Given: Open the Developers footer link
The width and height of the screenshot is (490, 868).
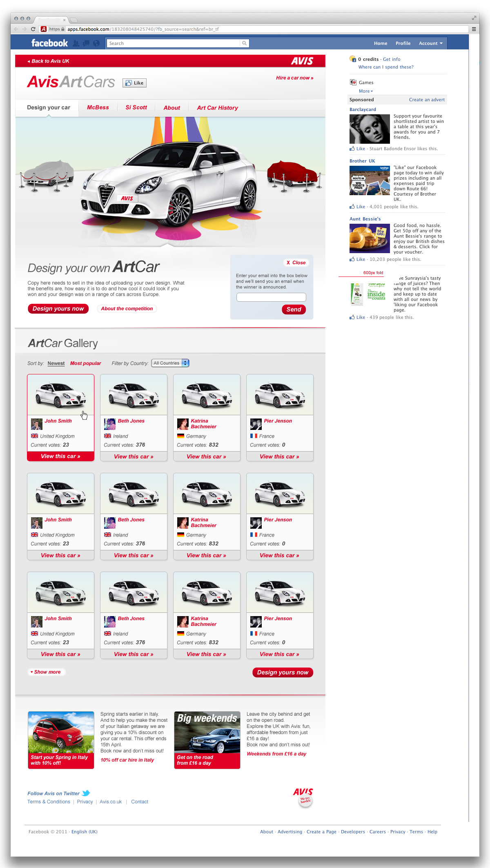Looking at the screenshot, I should coord(353,832).
